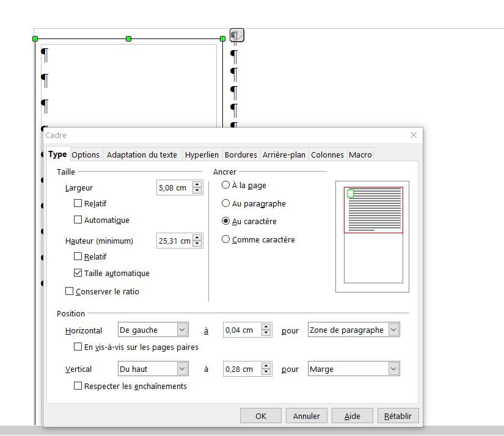Increase Horizontal offset with up arrow
Viewport: 504px width, 436px height.
[x=266, y=327]
